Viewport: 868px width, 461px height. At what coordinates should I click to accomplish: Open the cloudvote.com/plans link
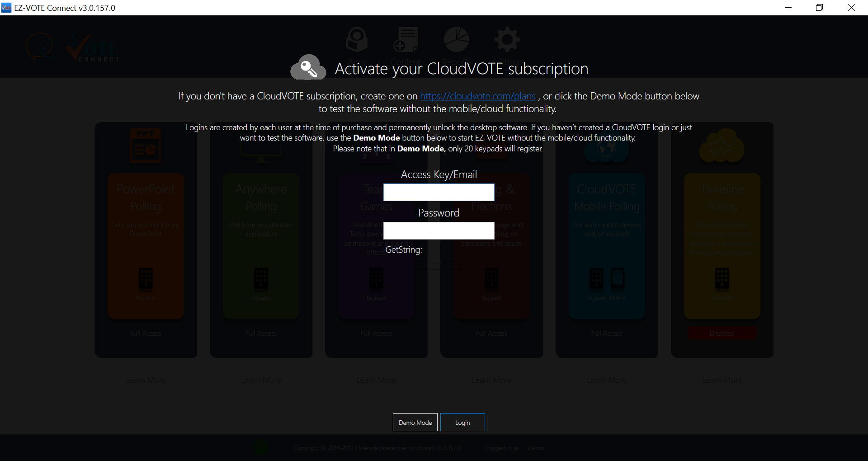[x=477, y=96]
